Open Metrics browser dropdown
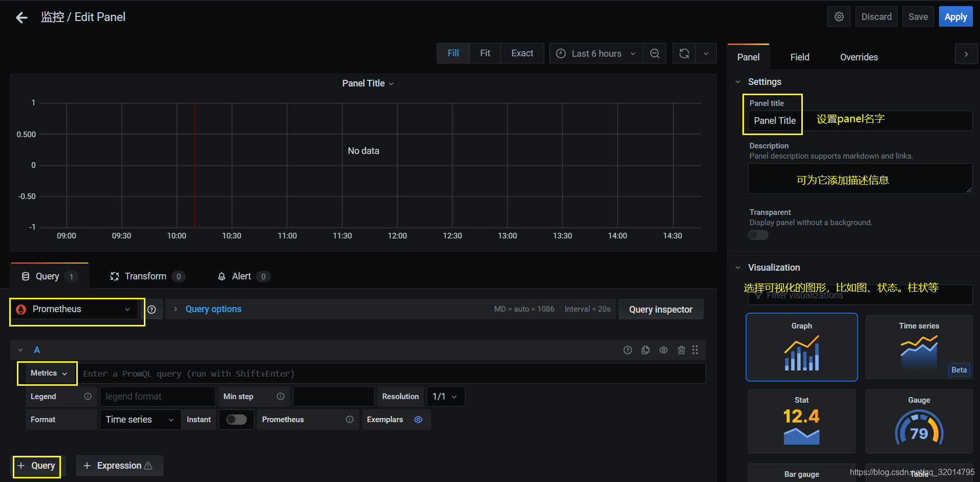The height and width of the screenshot is (482, 980). [49, 374]
